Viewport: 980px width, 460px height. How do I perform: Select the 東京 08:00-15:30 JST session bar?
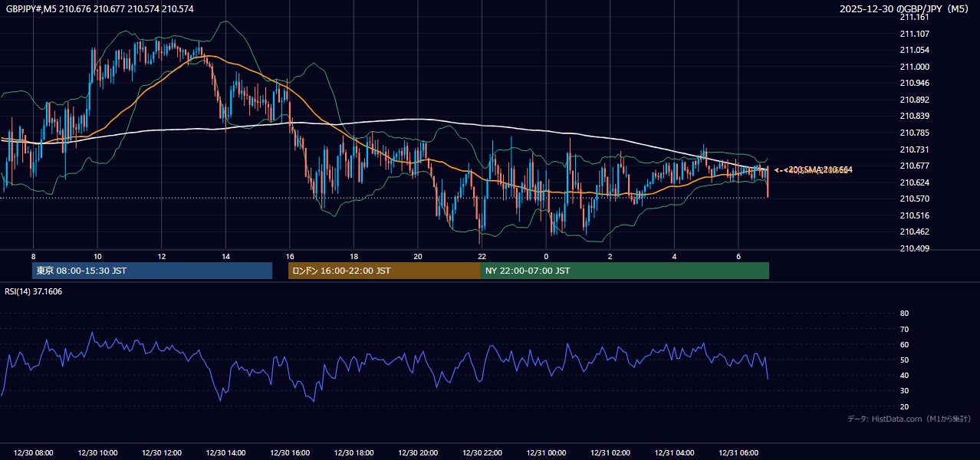[x=152, y=271]
